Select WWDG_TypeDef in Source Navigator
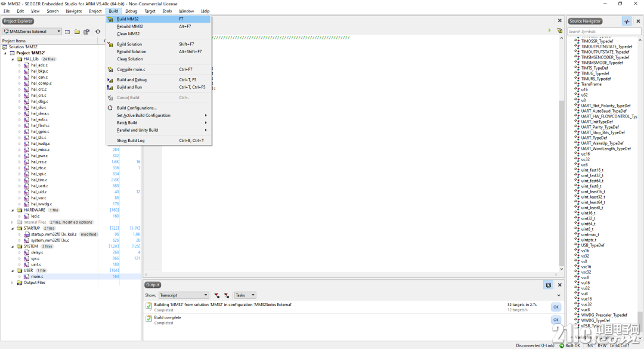644x349 pixels. coord(596,320)
